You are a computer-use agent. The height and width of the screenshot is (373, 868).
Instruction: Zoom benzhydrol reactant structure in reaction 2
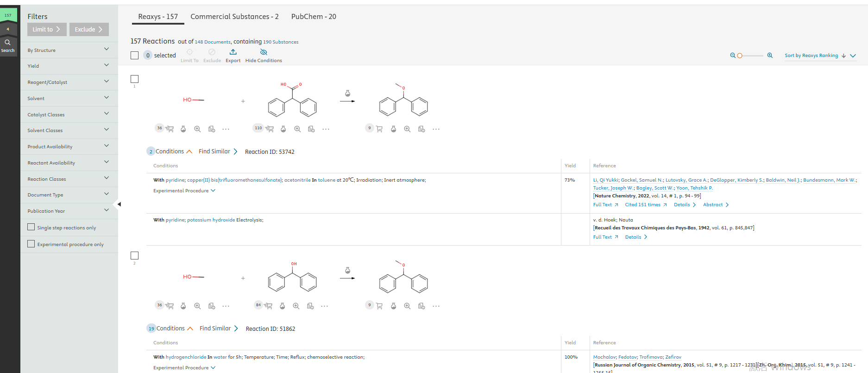pos(296,306)
